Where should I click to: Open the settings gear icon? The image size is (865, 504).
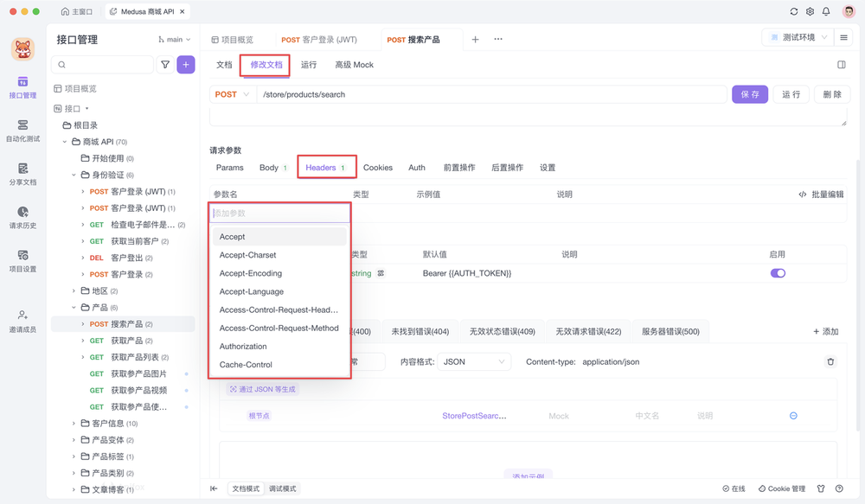click(x=811, y=11)
